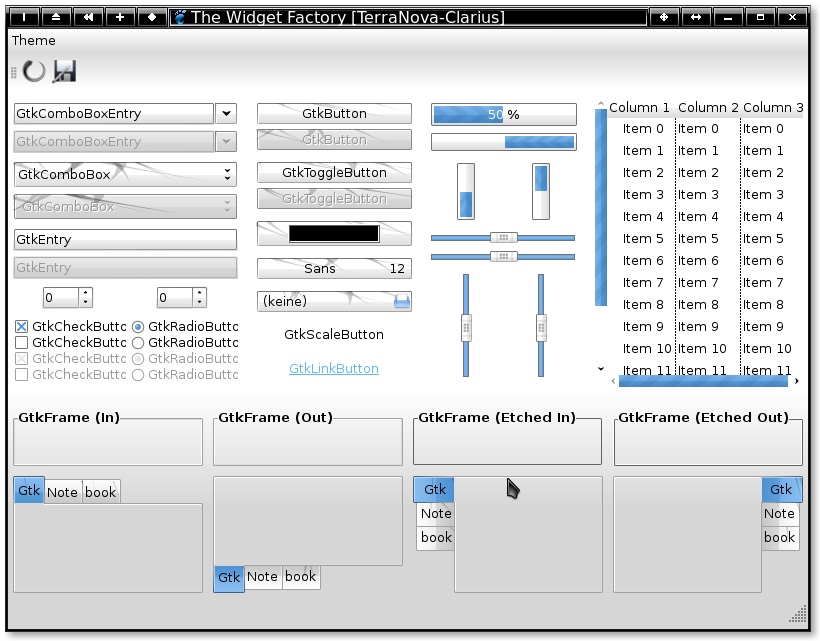Open the active GtkComboBox dropdown
This screenshot has width=820, height=641.
click(125, 175)
